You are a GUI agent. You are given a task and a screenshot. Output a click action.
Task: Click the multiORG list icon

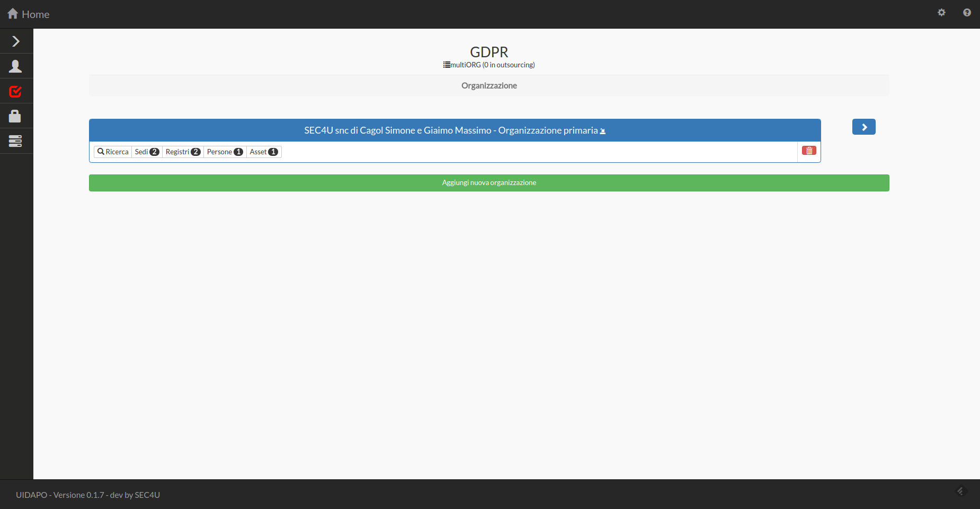(447, 65)
